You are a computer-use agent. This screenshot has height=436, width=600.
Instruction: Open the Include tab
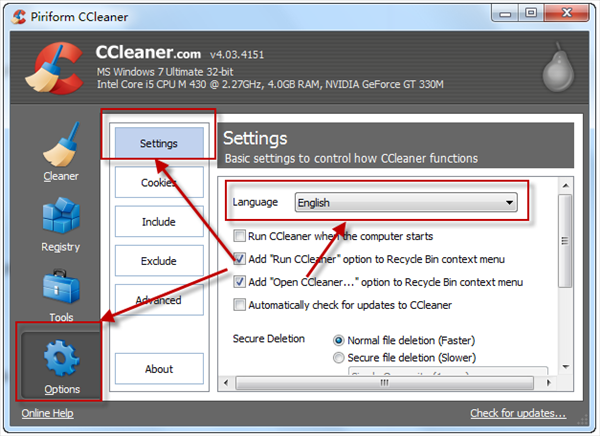tap(159, 222)
